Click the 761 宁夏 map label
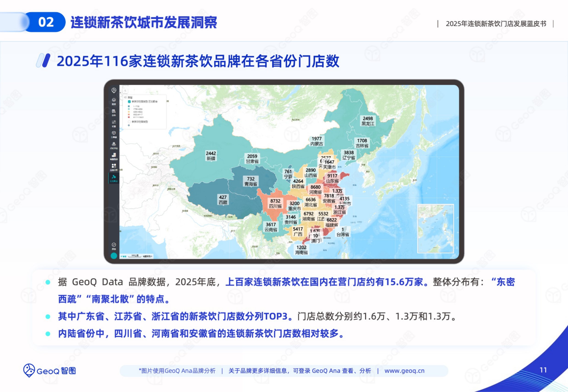This screenshot has height=392, width=568. [288, 174]
